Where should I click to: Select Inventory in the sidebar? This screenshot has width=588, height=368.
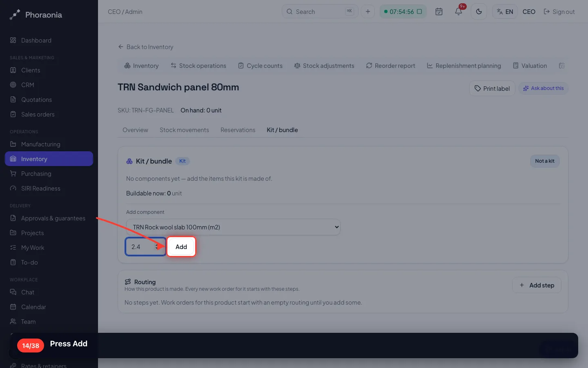tap(49, 159)
